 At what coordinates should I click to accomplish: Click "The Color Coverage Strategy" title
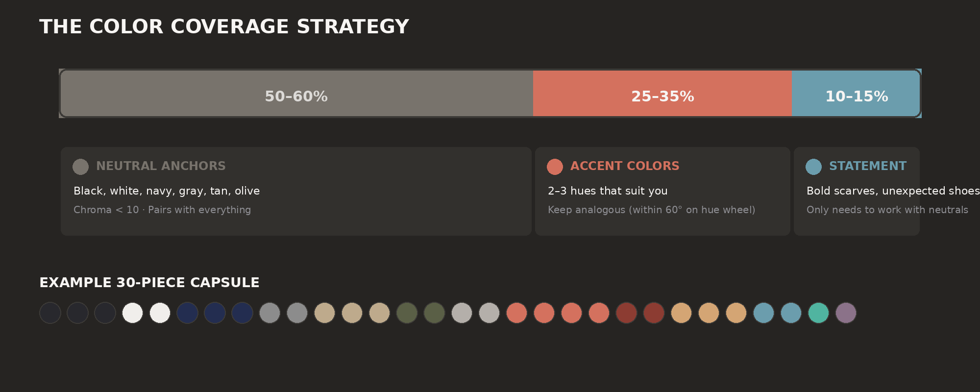click(x=224, y=27)
